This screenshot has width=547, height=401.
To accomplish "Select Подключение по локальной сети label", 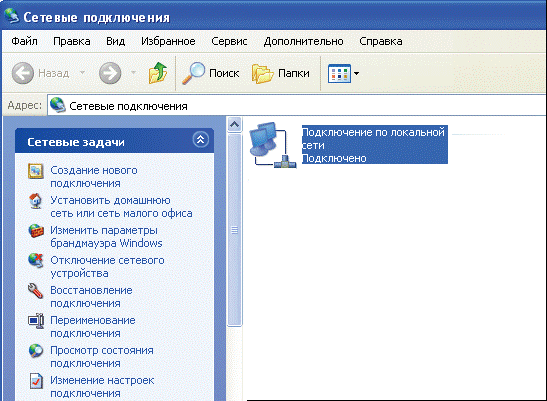I will [374, 144].
